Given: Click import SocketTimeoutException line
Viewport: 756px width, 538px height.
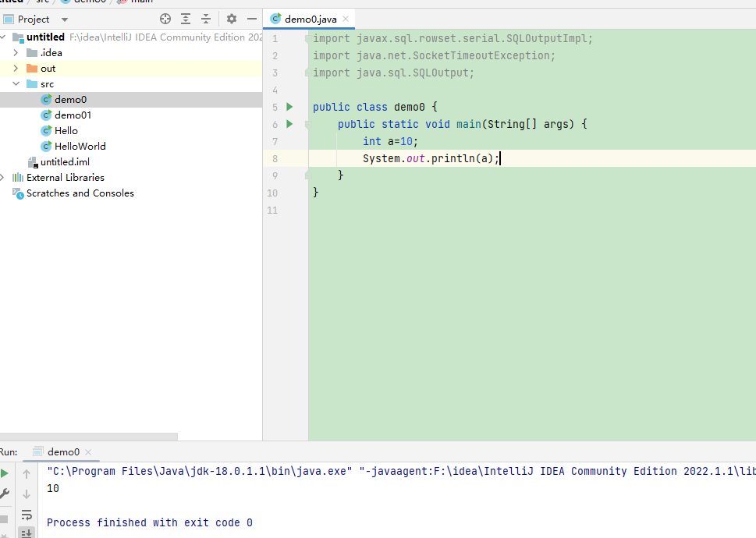Looking at the screenshot, I should click(x=434, y=56).
